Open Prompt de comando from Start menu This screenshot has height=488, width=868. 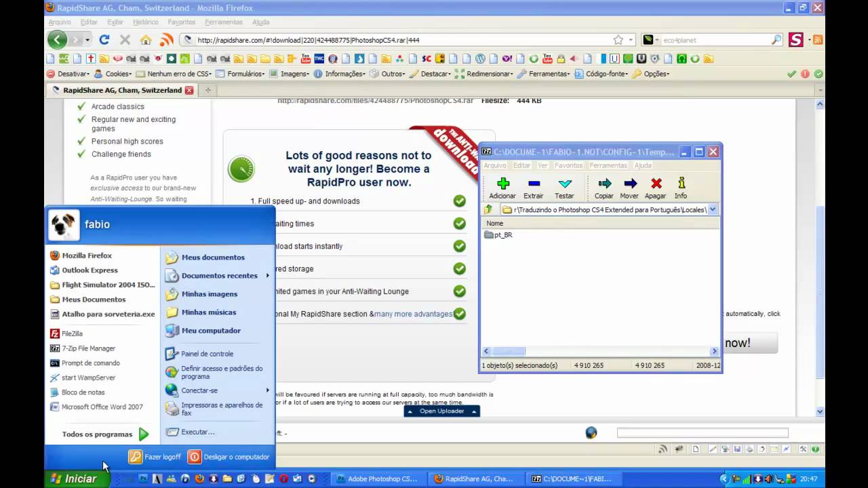(85, 363)
